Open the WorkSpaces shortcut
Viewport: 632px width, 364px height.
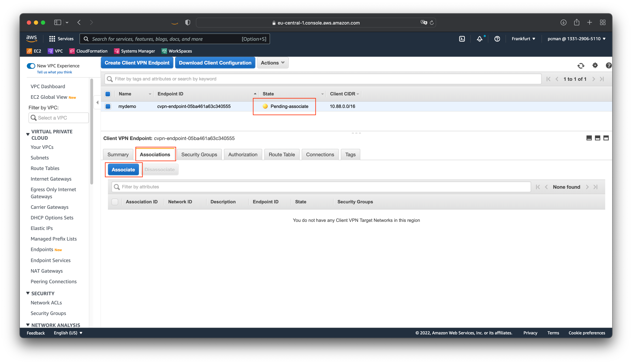(x=177, y=51)
